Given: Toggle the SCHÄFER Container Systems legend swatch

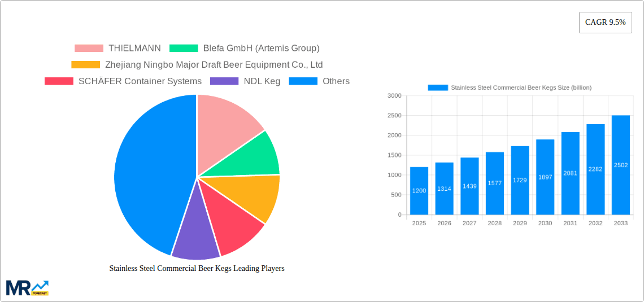Looking at the screenshot, I should point(59,81).
